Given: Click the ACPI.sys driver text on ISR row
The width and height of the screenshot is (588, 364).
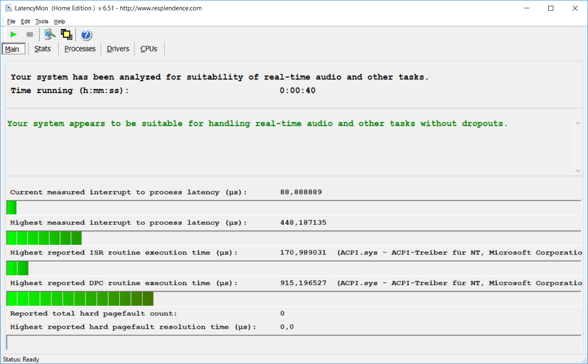Looking at the screenshot, I should [x=459, y=253].
